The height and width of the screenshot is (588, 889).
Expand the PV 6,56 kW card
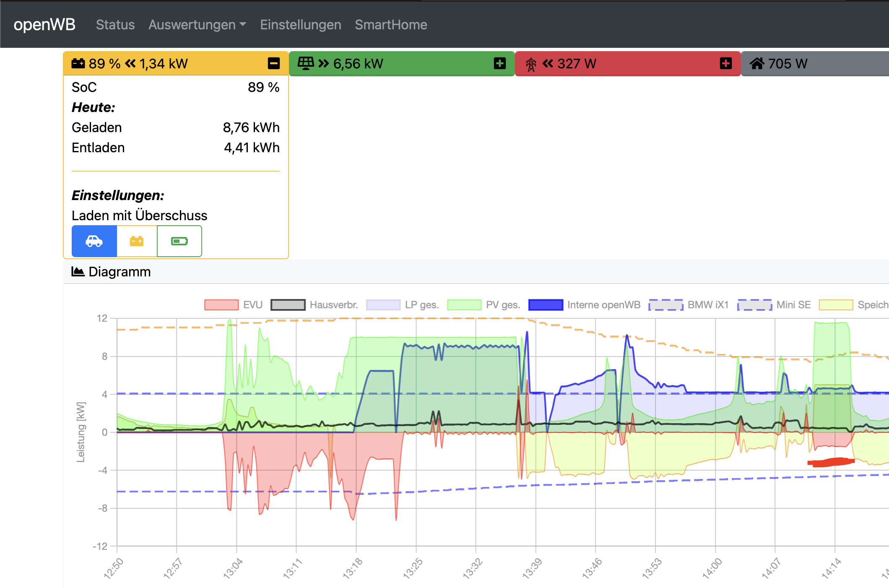click(499, 63)
